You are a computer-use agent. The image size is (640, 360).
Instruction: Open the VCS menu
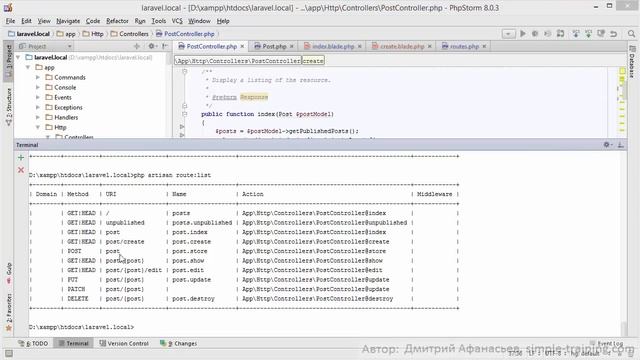click(x=177, y=21)
